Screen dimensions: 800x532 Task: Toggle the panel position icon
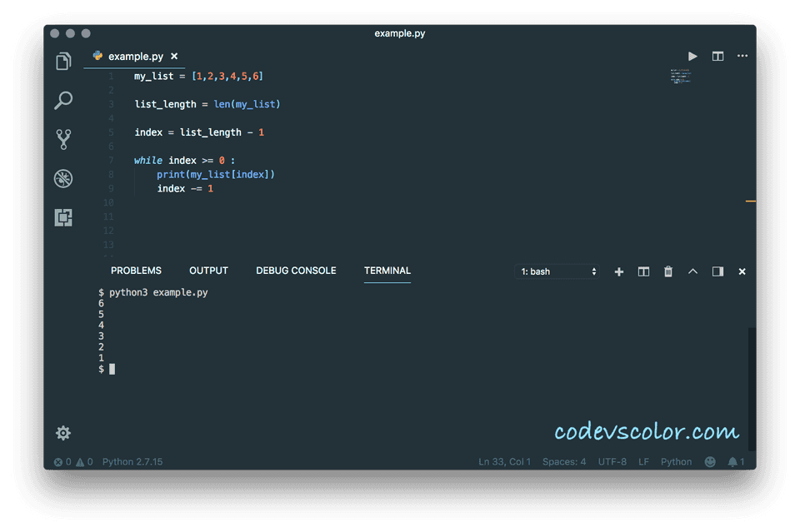(717, 271)
